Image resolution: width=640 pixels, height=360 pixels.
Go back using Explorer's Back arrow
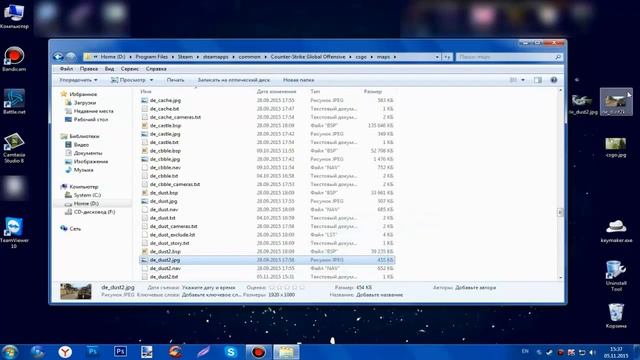58,56
